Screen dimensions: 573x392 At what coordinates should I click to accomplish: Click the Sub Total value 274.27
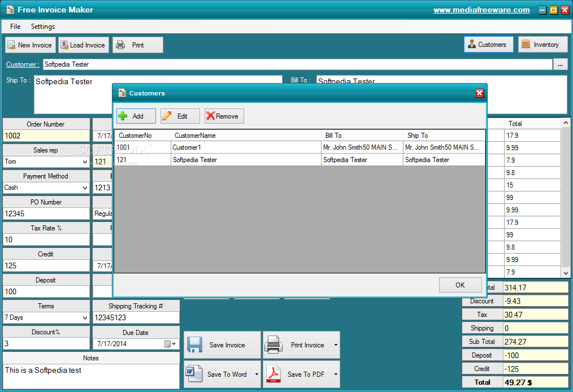pos(535,342)
